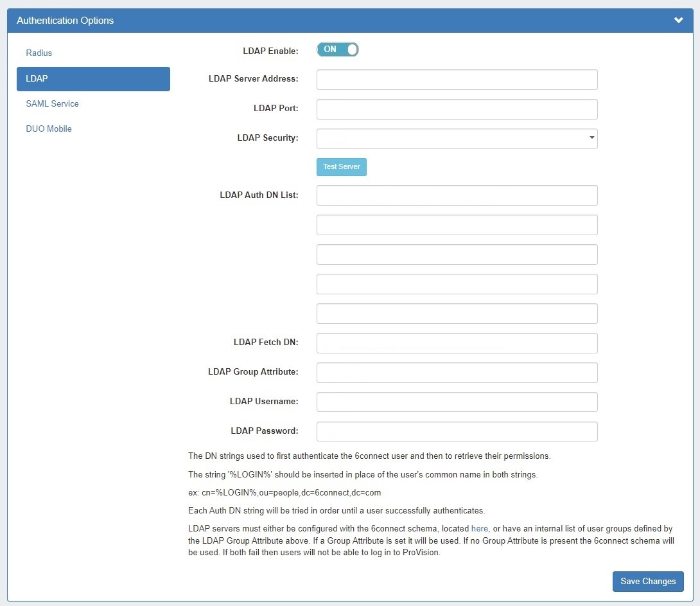Follow the 'here' 6connect schema link

(480, 528)
